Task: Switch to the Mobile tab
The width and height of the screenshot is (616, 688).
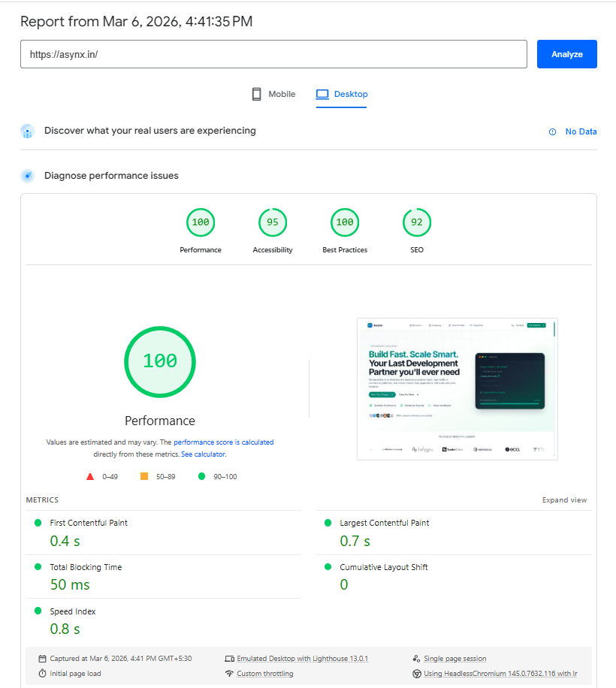Action: [x=273, y=94]
